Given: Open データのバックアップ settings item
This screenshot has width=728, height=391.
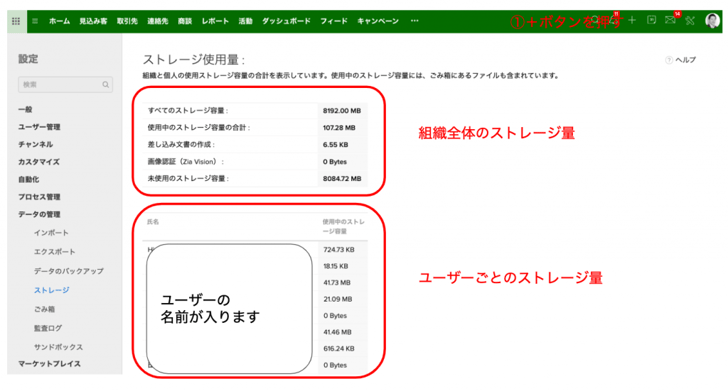Looking at the screenshot, I should click(69, 271).
